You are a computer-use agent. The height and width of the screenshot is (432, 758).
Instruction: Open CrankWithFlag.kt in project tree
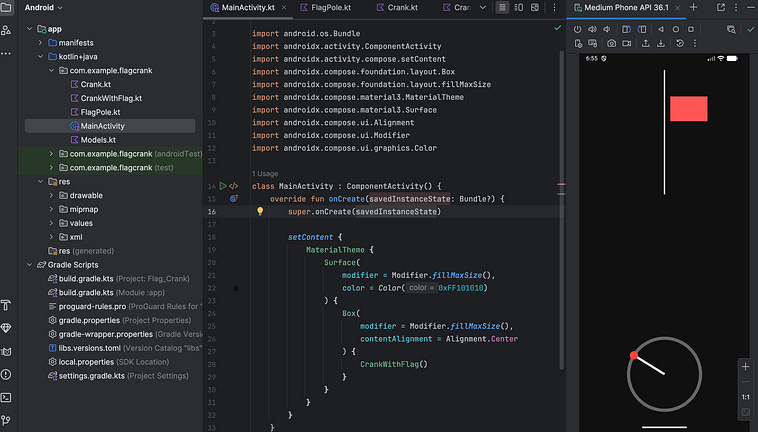[111, 98]
